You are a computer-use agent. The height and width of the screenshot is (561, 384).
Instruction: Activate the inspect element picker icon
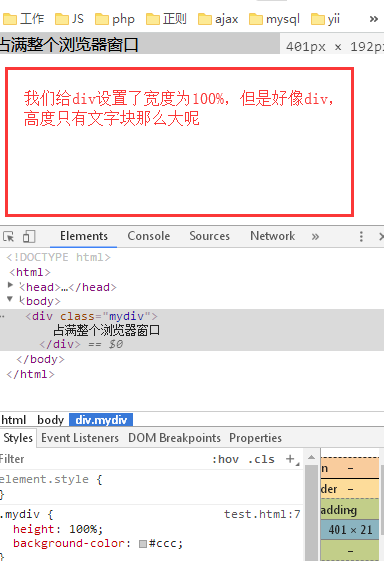click(8, 236)
